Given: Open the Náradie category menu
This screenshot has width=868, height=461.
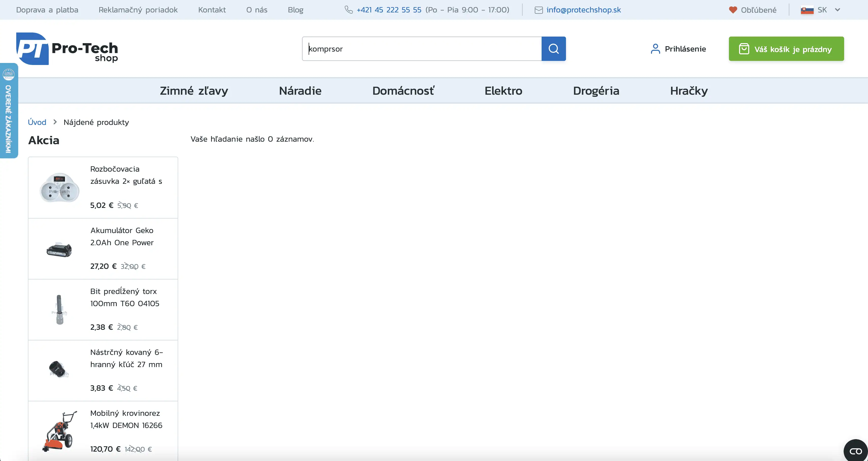Looking at the screenshot, I should 300,91.
